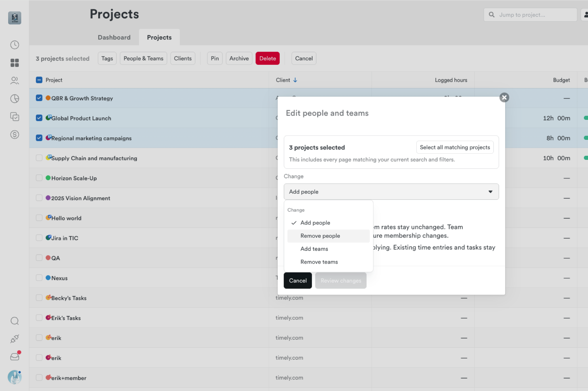
Task: Open the dashboard grid icon in sidebar
Action: click(15, 63)
